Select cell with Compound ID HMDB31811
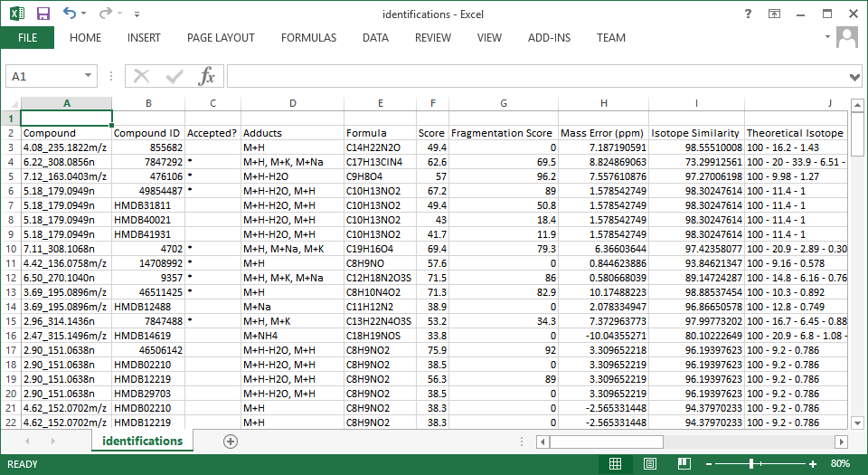This screenshot has height=475, width=868. click(148, 205)
